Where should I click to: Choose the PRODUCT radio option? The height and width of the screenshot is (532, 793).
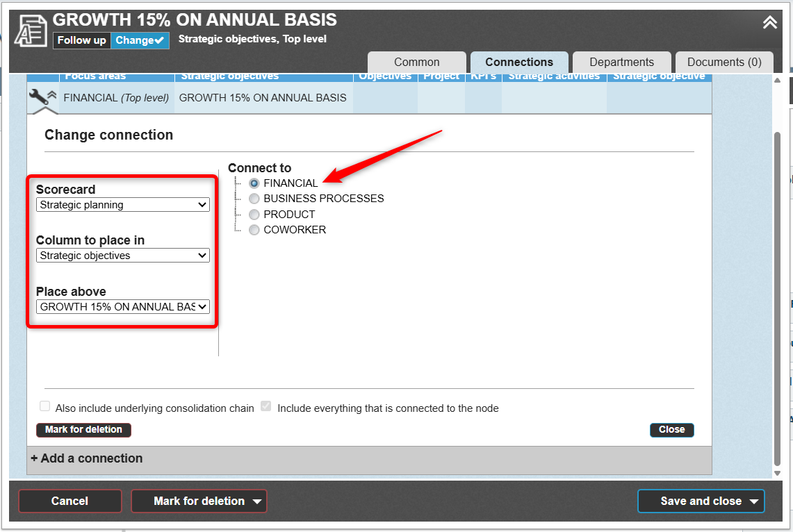point(254,215)
